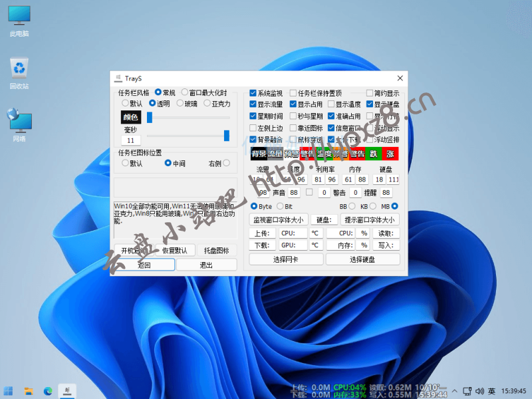532x399 pixels.
Task: Select the 回收站 recycle bin icon
Action: [x=19, y=73]
